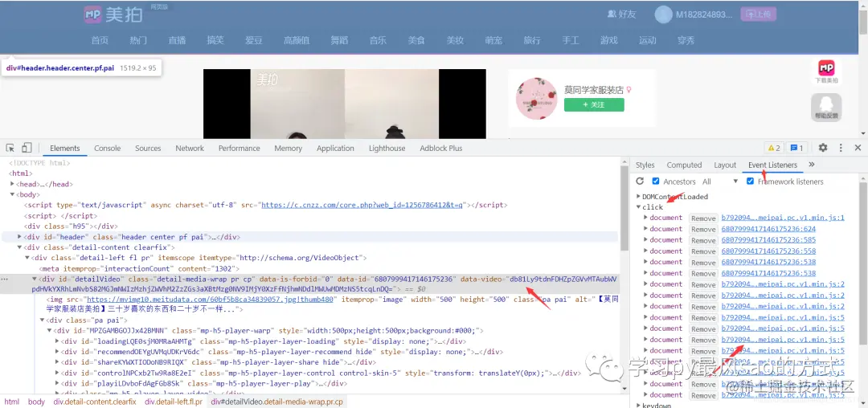Click the 美拍 MP logo
This screenshot has width=868, height=408.
(x=113, y=14)
